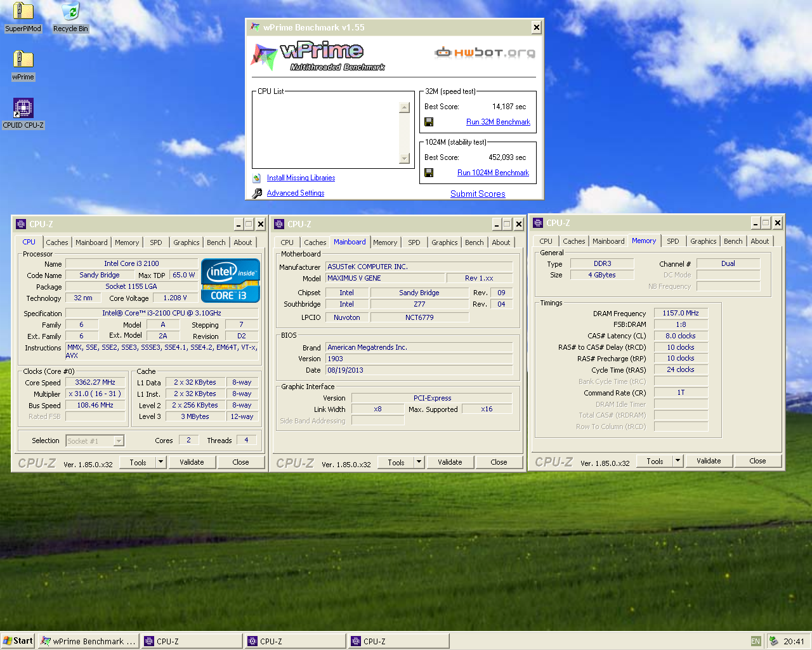Click the MAXIMUS V GENE model field
The image size is (812, 650).
point(384,278)
